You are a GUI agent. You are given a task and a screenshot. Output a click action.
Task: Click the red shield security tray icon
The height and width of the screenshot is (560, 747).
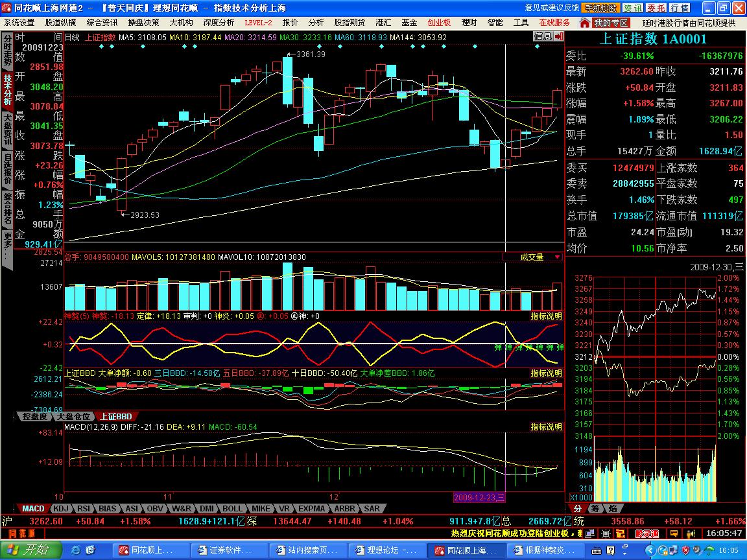click(x=685, y=551)
